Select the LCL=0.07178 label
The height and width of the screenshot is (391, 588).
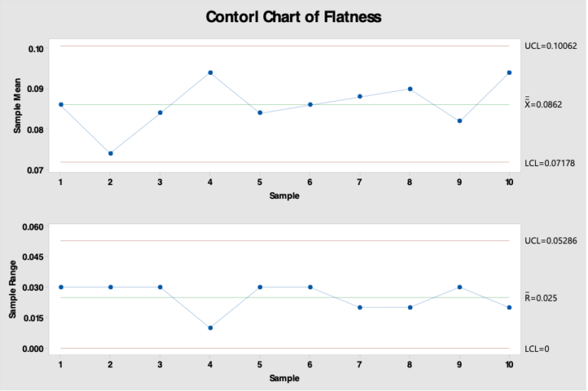point(550,163)
